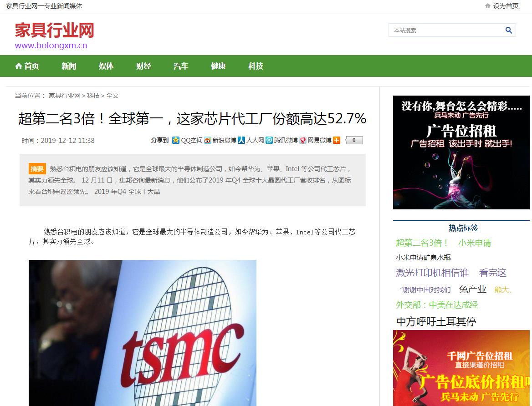The height and width of the screenshot is (406, 532).
Task: Open the 健康 navigation item
Action: (218, 66)
